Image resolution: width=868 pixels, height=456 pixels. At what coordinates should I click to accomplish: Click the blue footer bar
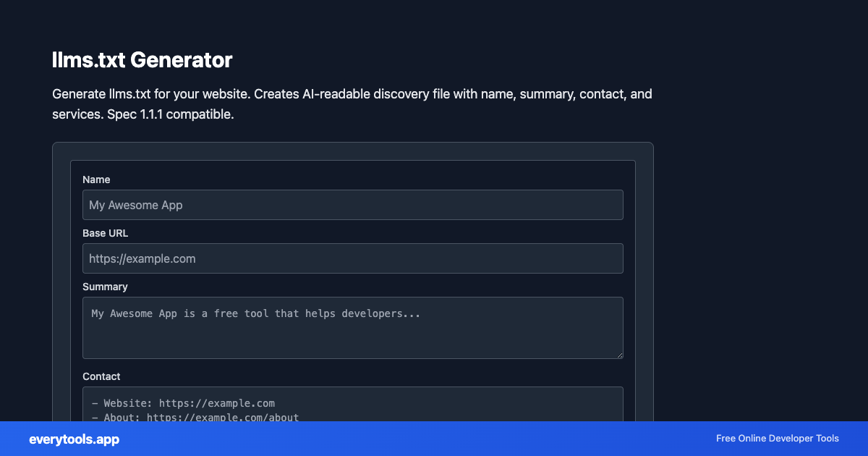tap(434, 439)
